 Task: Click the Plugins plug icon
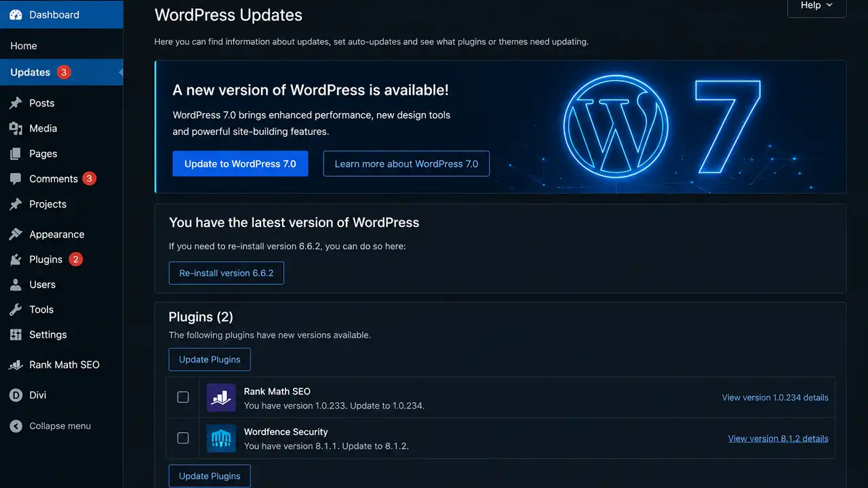[16, 260]
